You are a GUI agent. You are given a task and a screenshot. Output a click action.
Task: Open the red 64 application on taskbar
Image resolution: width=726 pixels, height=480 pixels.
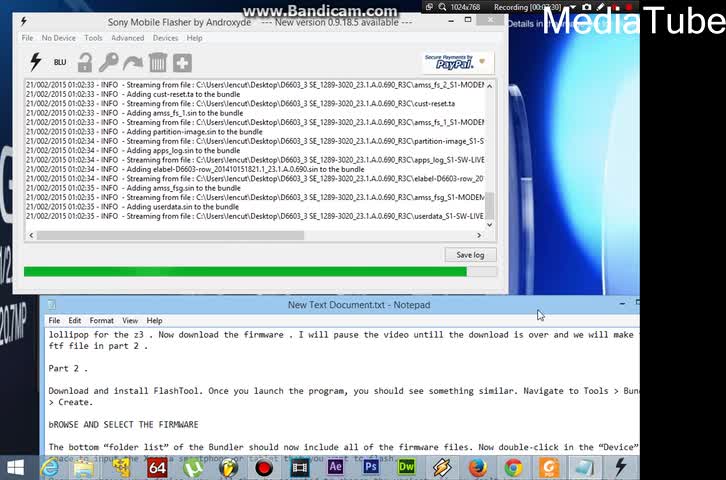coord(157,468)
